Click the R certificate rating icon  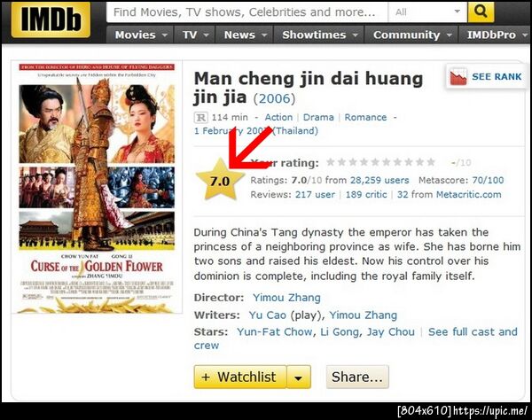point(201,118)
